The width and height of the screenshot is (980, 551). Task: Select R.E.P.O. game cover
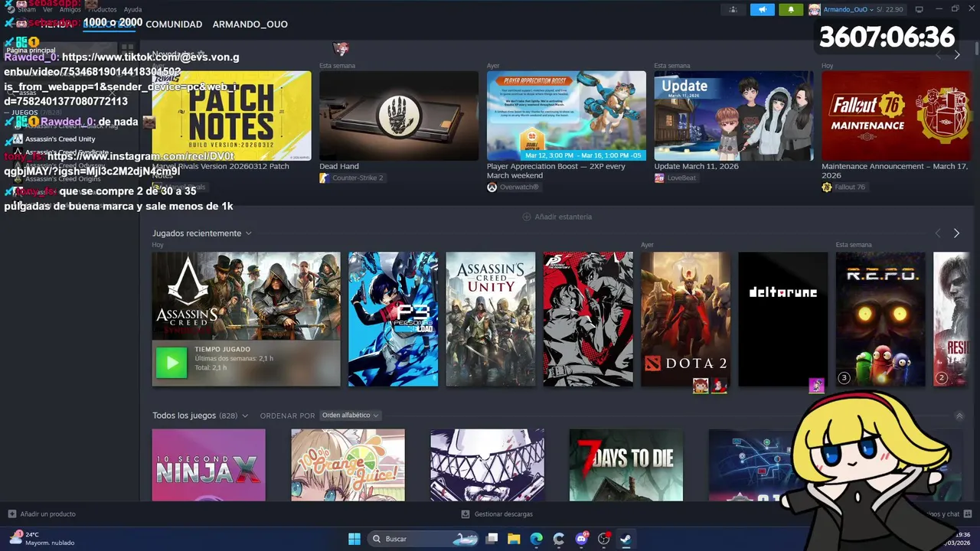(x=880, y=319)
